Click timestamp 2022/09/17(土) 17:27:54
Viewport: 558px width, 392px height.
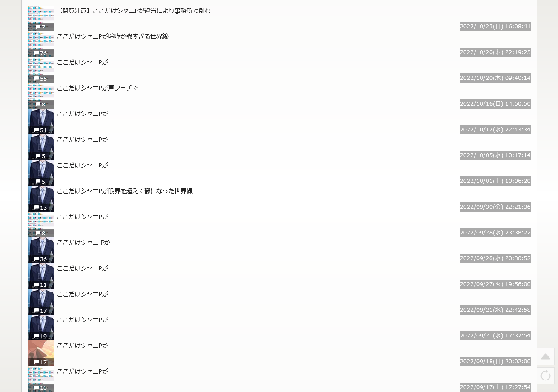(x=495, y=387)
